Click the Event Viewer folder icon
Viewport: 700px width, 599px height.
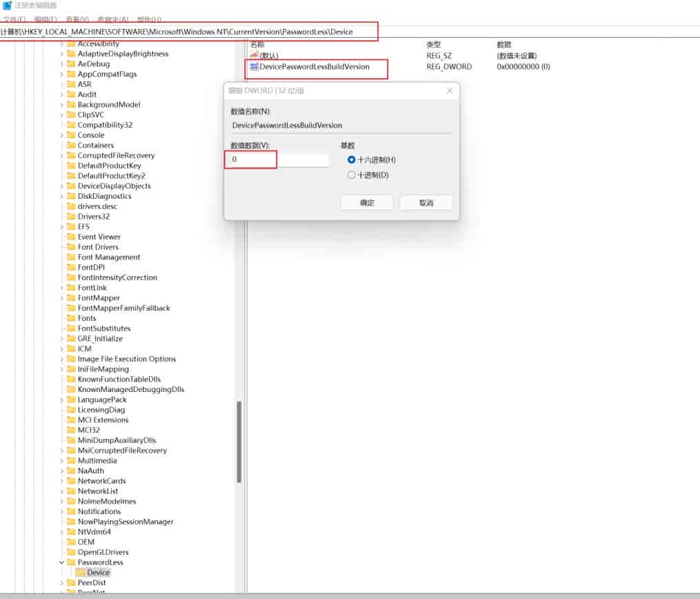[x=71, y=237]
